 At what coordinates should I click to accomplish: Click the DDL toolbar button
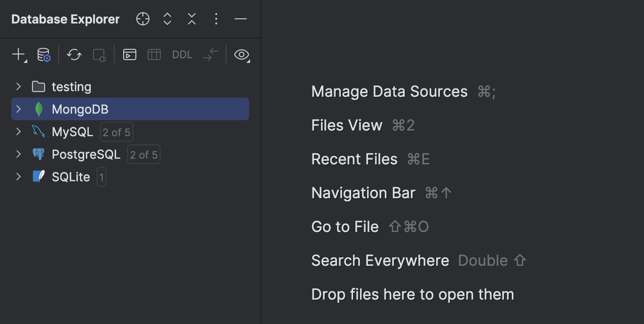(182, 54)
